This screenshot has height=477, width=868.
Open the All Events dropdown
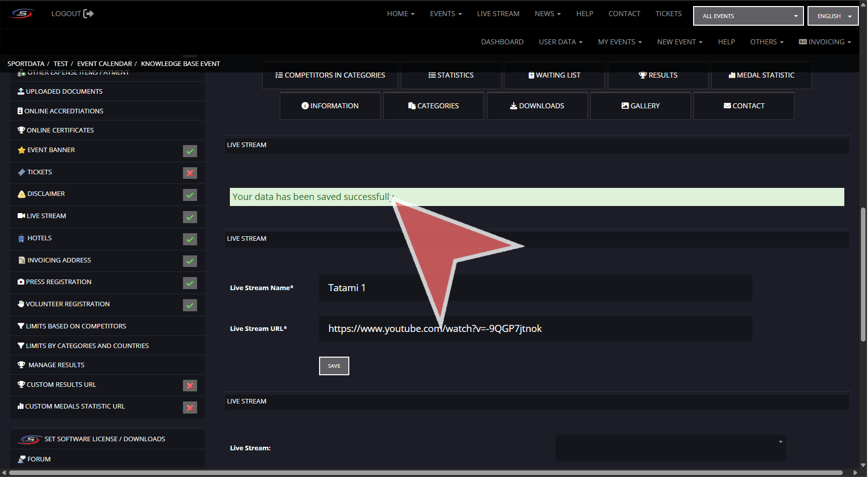[x=748, y=16]
